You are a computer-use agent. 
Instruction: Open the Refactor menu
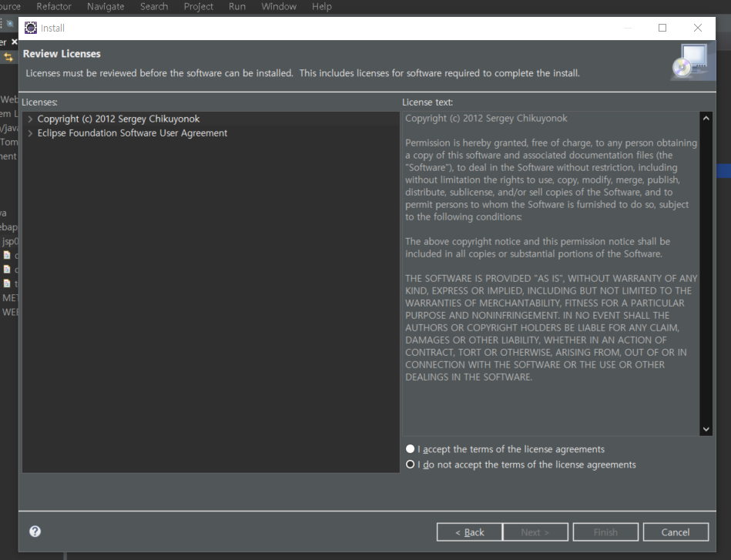(54, 6)
